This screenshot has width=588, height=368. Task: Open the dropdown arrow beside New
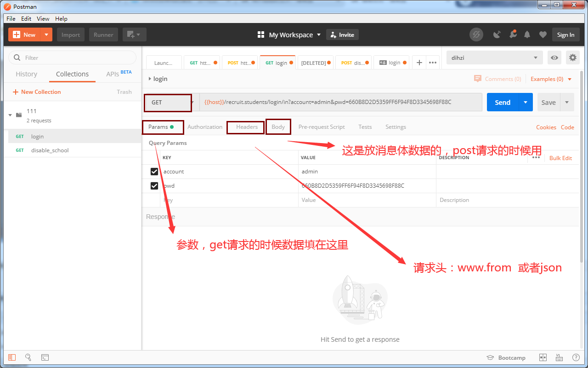coord(46,34)
